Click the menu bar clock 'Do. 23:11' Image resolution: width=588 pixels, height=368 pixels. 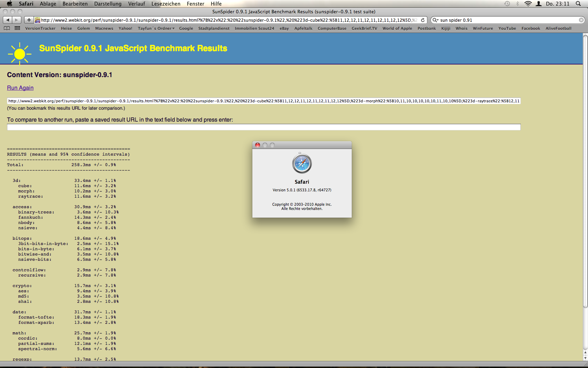558,4
